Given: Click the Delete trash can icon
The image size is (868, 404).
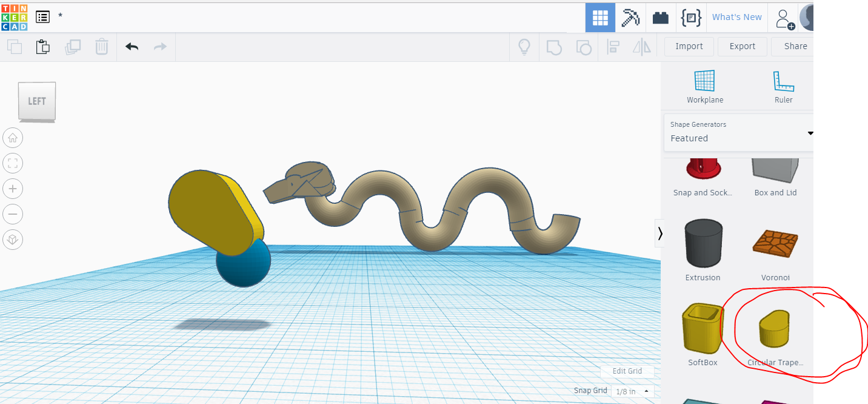Looking at the screenshot, I should (x=101, y=47).
